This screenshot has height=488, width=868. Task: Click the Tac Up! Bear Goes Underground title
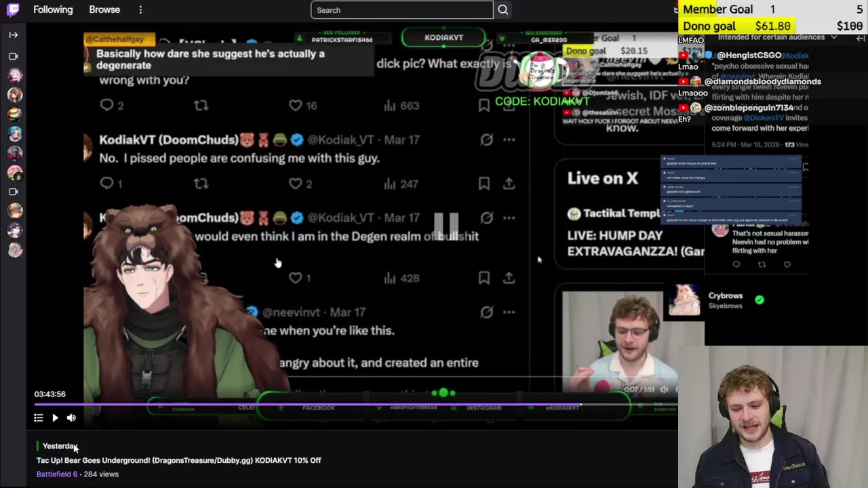(x=179, y=460)
